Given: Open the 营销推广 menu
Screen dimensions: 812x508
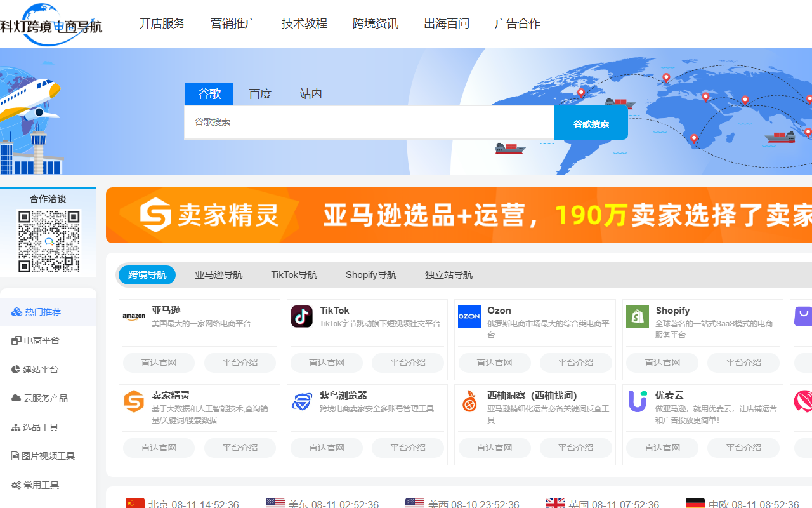Looking at the screenshot, I should [x=233, y=23].
